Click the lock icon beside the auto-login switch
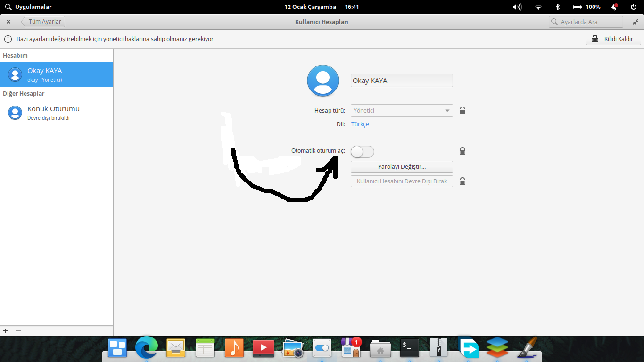This screenshot has height=362, width=644. pyautogui.click(x=462, y=151)
